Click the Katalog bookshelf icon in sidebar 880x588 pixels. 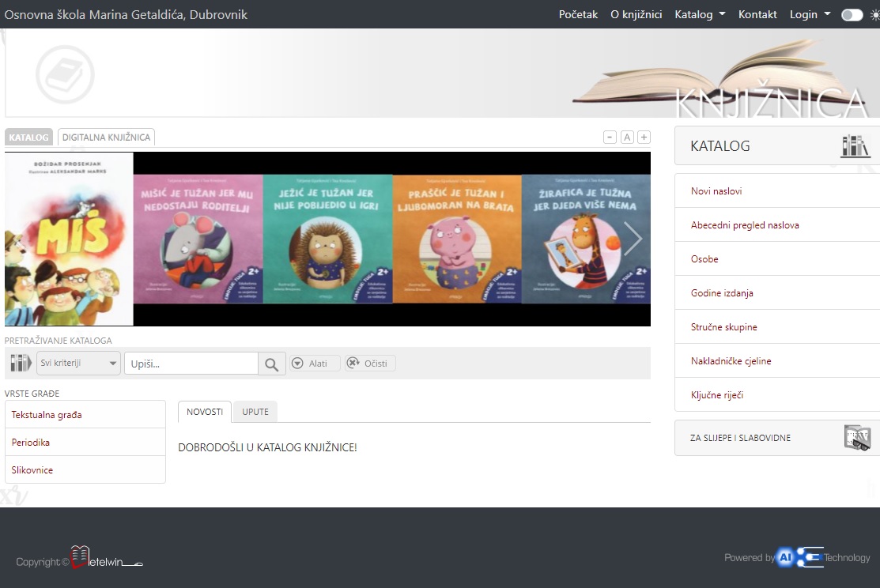pyautogui.click(x=855, y=146)
